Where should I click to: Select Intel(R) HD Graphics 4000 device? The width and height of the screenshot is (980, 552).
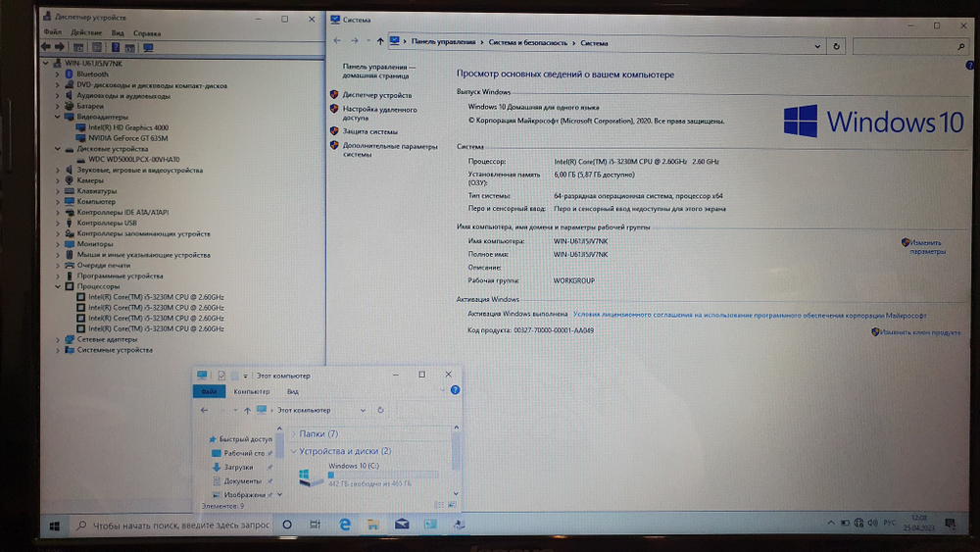128,127
